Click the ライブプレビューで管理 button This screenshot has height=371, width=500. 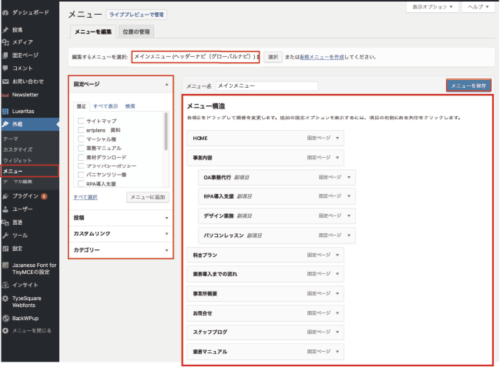(x=136, y=15)
